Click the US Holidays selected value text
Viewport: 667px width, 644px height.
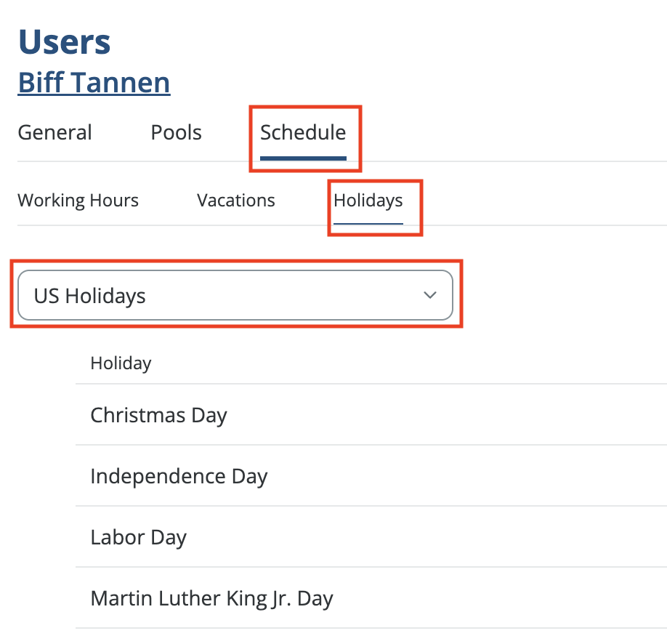coord(90,296)
